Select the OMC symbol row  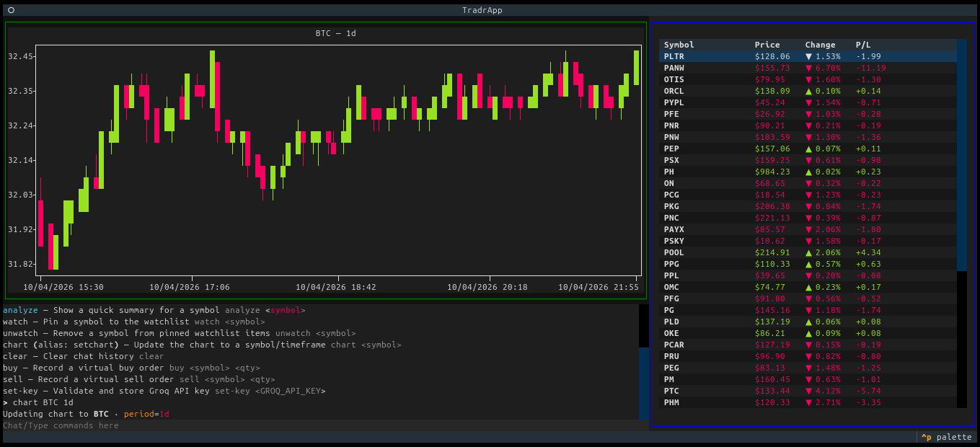coord(808,287)
